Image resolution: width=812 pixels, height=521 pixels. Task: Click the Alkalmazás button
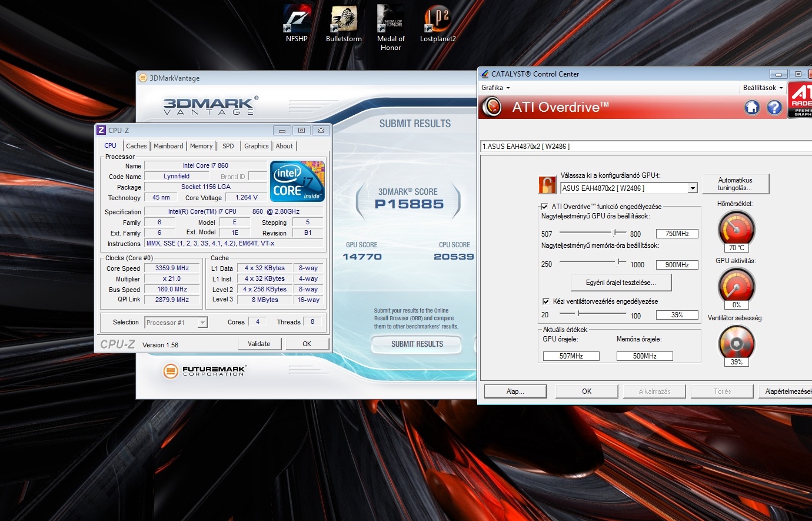[x=654, y=391]
